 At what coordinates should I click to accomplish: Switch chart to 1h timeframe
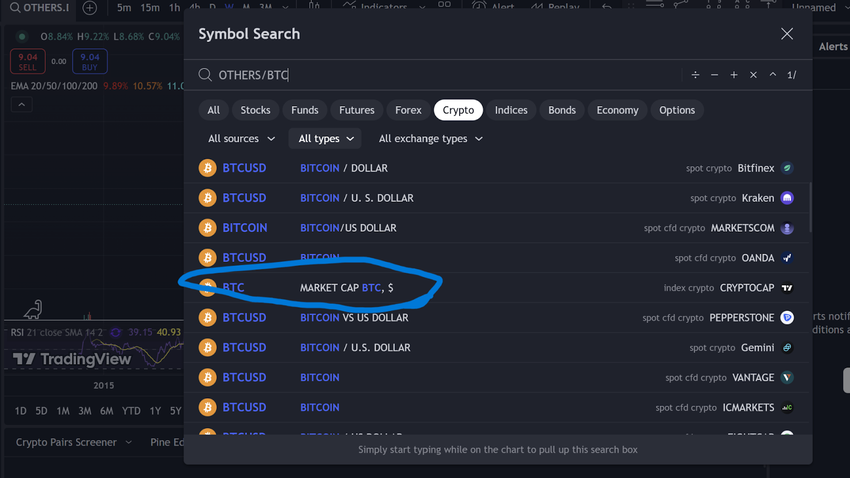point(175,8)
